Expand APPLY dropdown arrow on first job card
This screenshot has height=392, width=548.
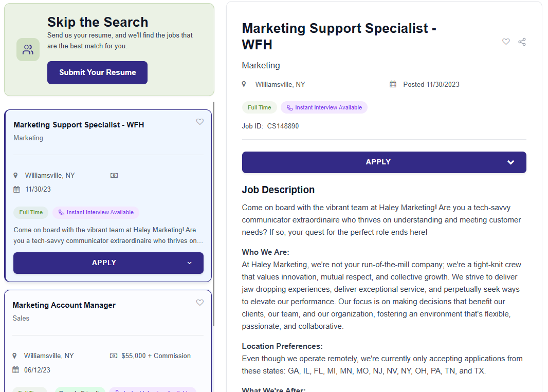click(x=189, y=263)
